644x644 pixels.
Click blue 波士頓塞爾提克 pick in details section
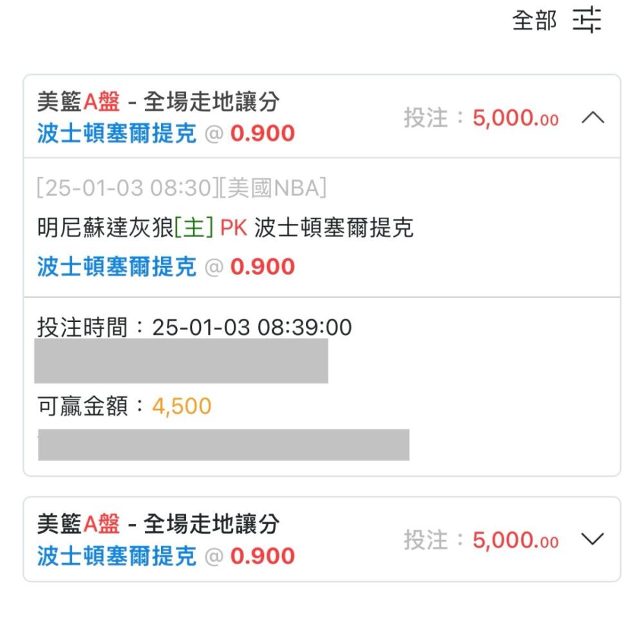tap(117, 267)
